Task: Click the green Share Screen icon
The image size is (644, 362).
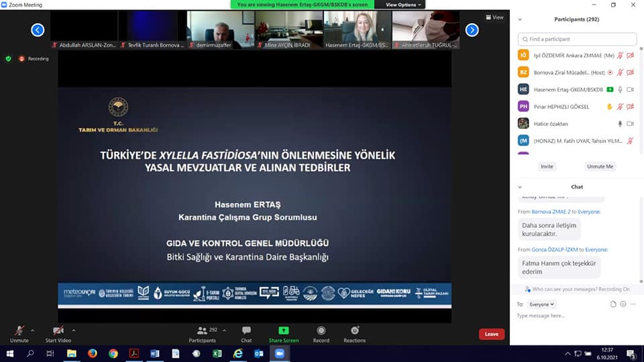Action: 284,333
